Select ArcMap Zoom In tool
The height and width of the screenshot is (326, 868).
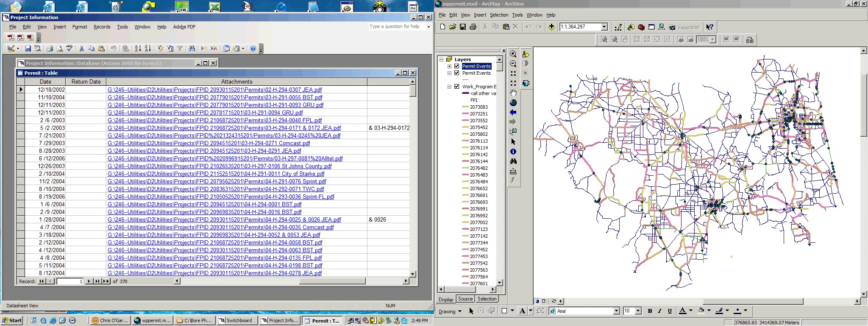click(513, 54)
